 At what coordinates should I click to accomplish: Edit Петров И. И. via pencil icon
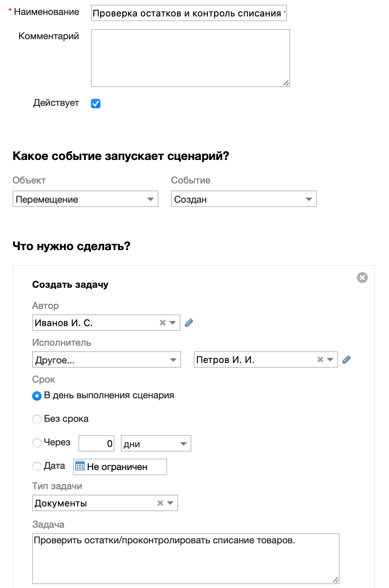pyautogui.click(x=347, y=359)
